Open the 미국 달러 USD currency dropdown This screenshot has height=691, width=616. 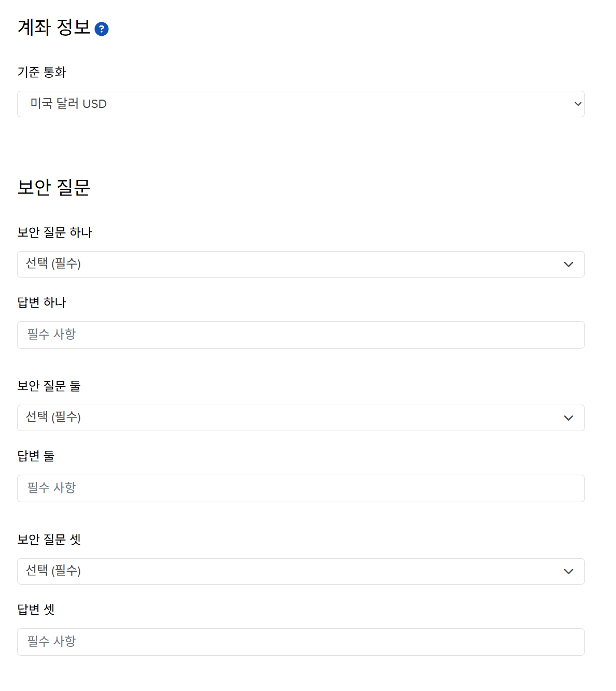click(301, 104)
